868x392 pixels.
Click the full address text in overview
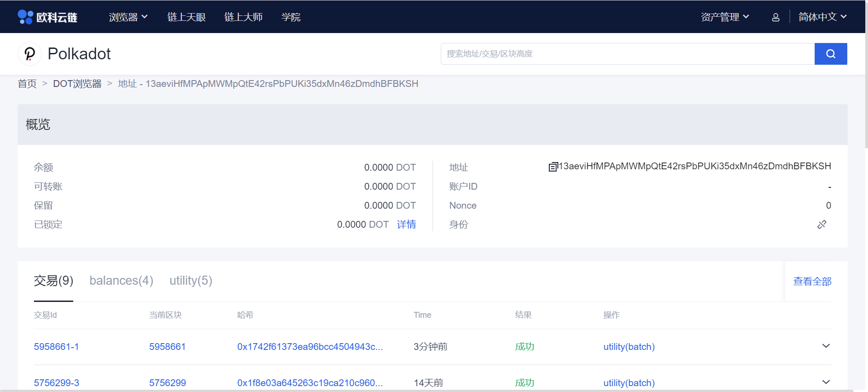tap(695, 166)
